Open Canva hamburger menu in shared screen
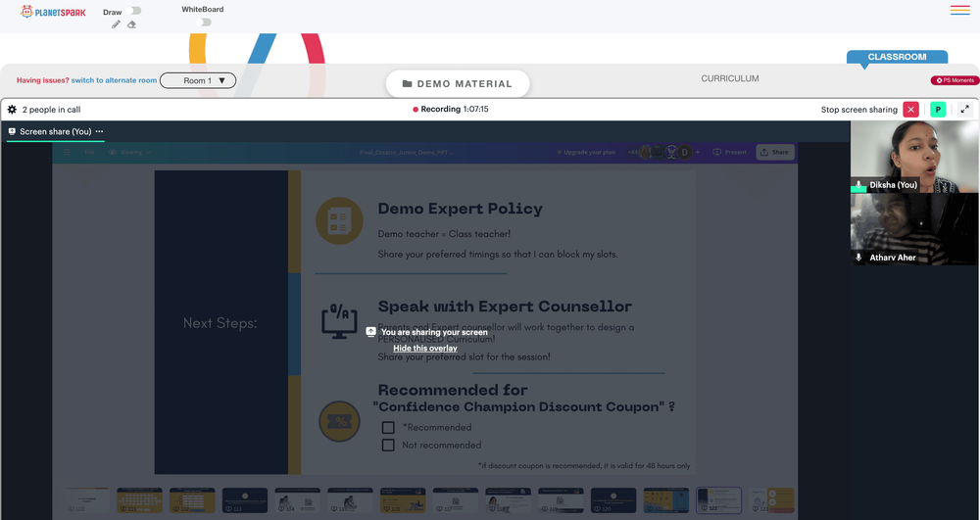 pos(67,153)
